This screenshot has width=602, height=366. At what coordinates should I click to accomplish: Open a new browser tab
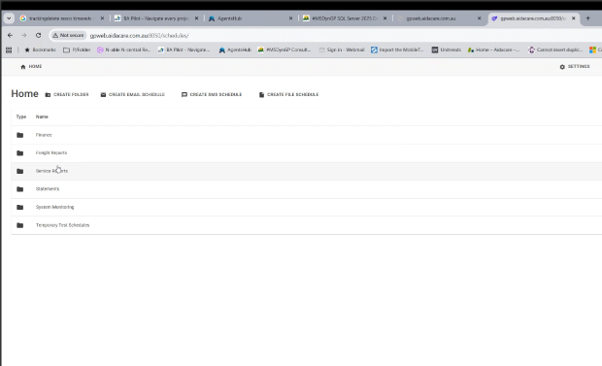click(588, 18)
